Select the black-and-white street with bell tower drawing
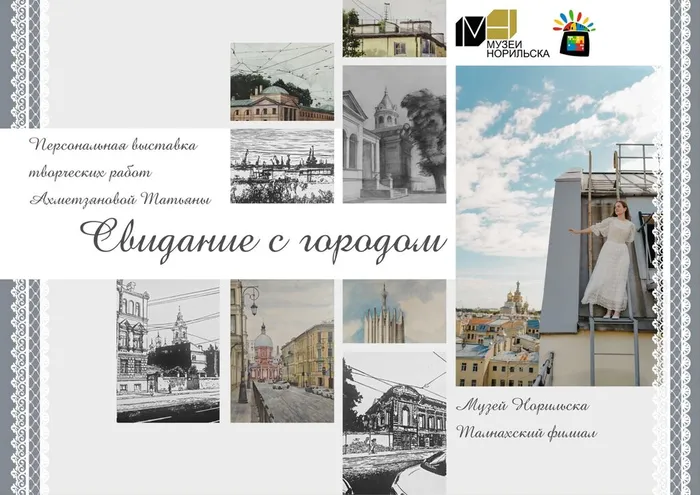700x495 pixels. pyautogui.click(x=168, y=351)
